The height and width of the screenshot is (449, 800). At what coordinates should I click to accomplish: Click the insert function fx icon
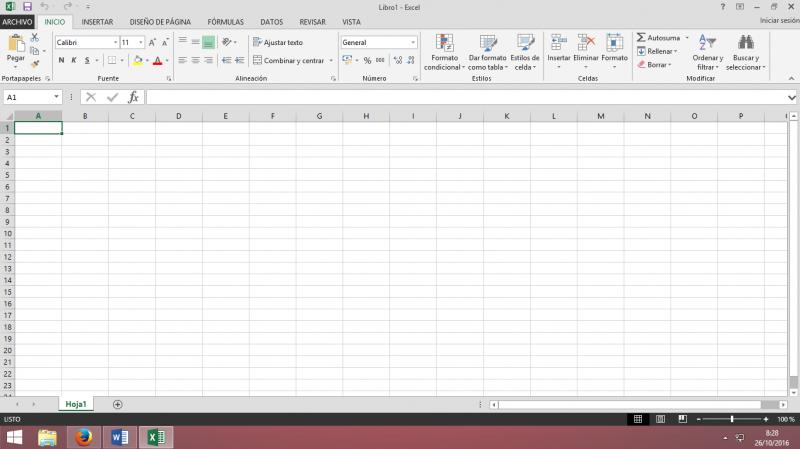point(133,97)
